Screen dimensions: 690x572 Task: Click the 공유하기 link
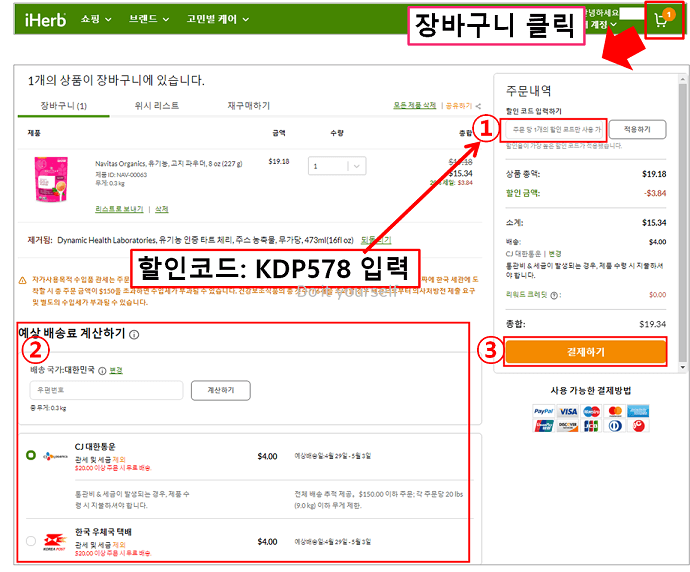tap(459, 106)
